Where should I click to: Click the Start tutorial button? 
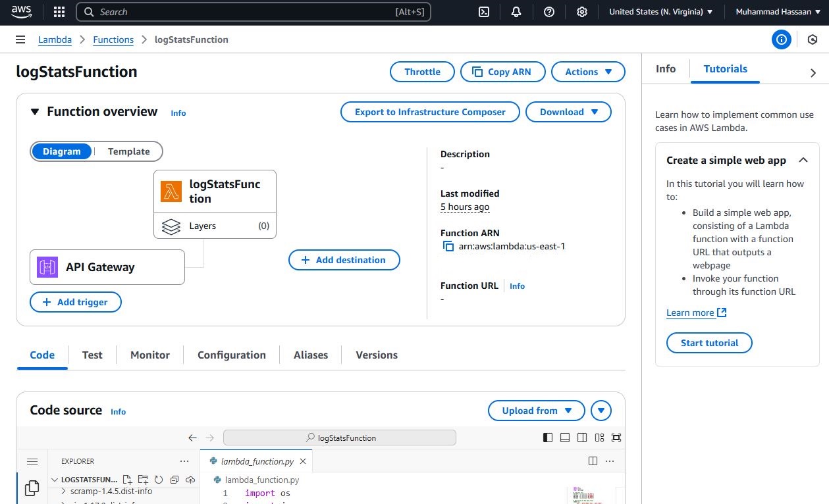[x=709, y=343]
